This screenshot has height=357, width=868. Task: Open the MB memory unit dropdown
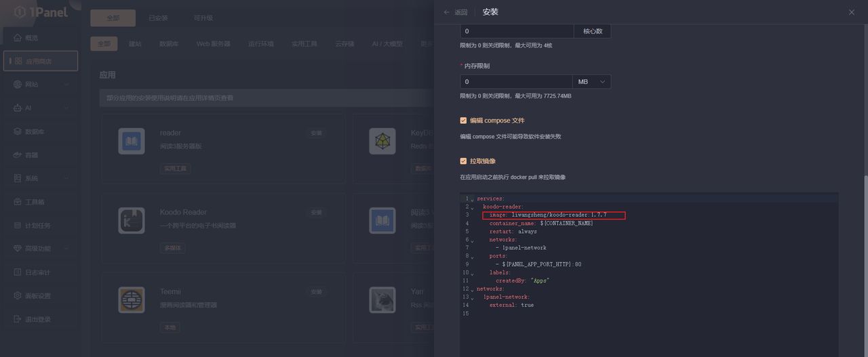[591, 81]
